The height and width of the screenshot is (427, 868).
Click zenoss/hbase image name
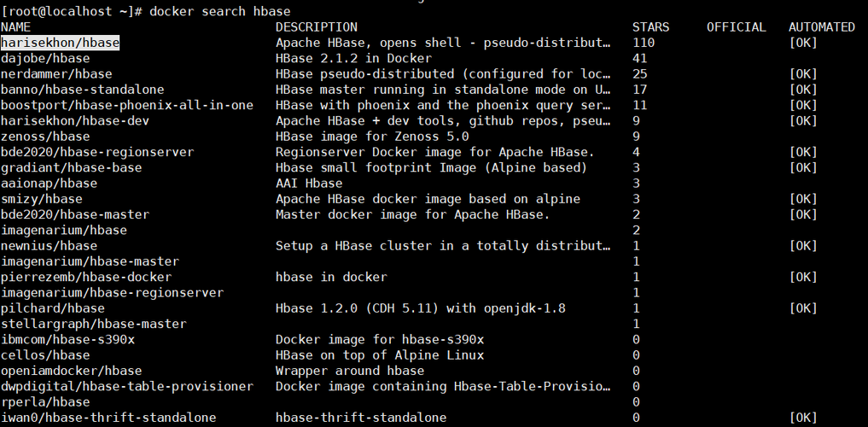45,137
